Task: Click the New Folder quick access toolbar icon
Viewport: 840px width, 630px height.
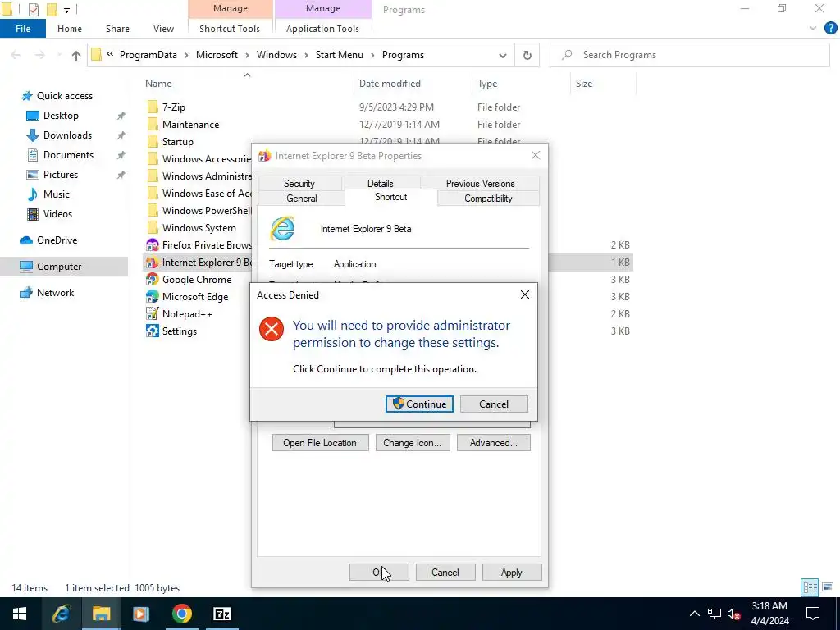Action: [x=52, y=9]
